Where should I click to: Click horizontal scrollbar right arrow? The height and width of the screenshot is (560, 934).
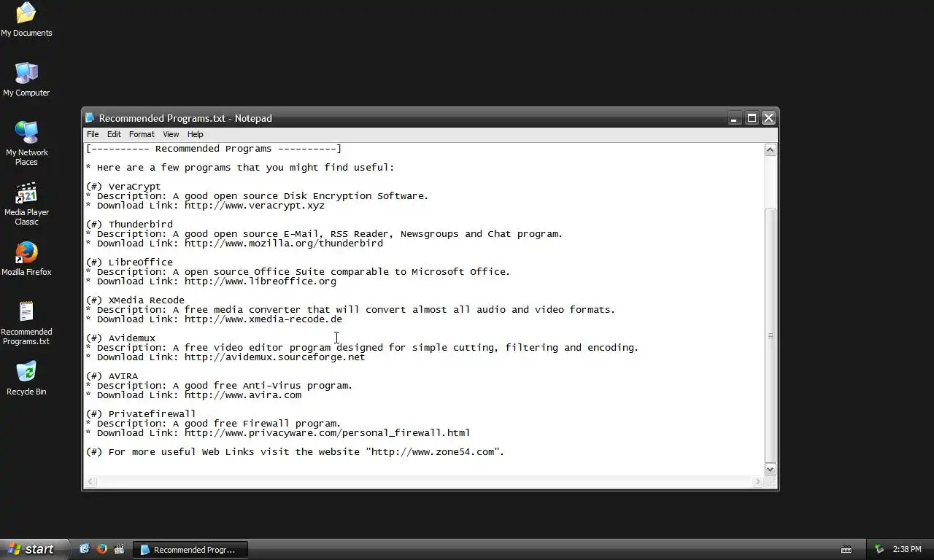click(757, 482)
